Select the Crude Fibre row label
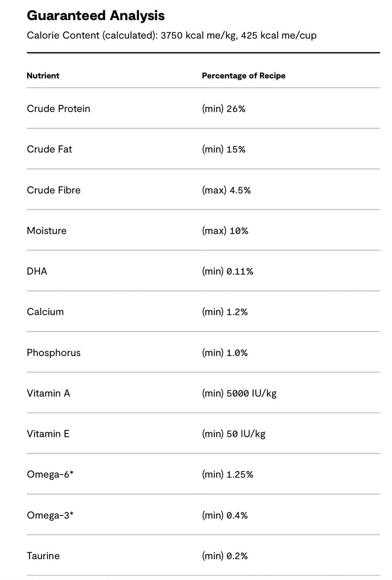392x580 pixels. click(x=54, y=190)
